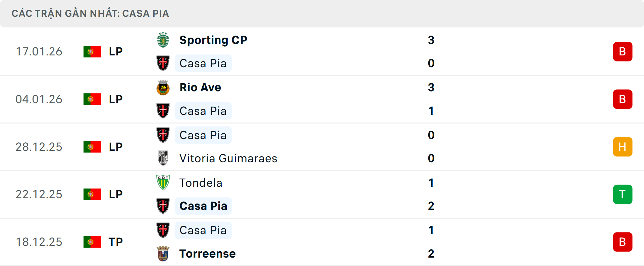Click green T win badge

pyautogui.click(x=623, y=194)
